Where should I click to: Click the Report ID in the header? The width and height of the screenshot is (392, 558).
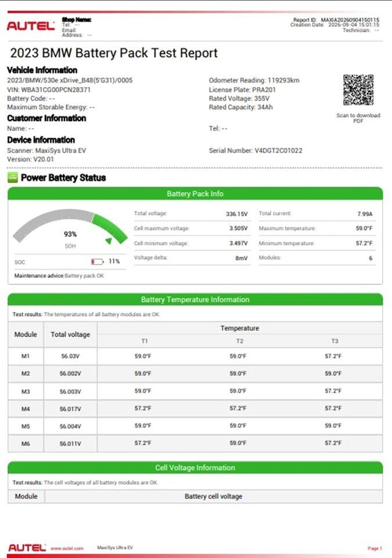pyautogui.click(x=336, y=20)
